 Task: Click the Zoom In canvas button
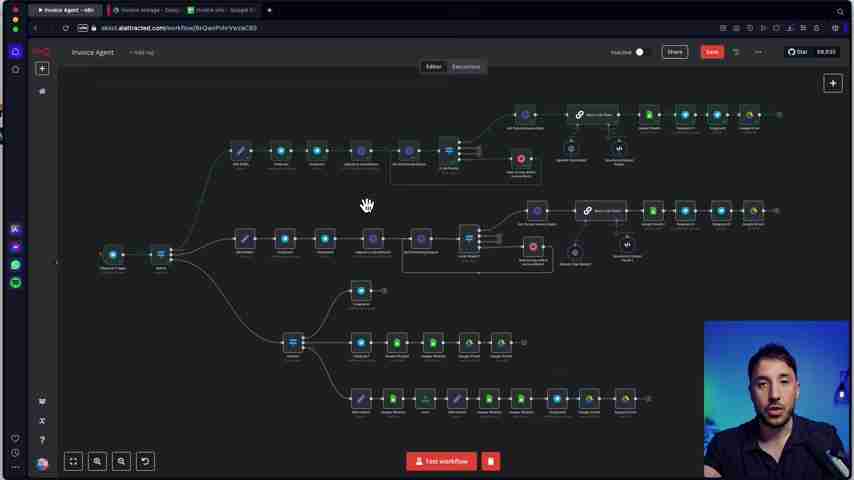click(x=97, y=461)
